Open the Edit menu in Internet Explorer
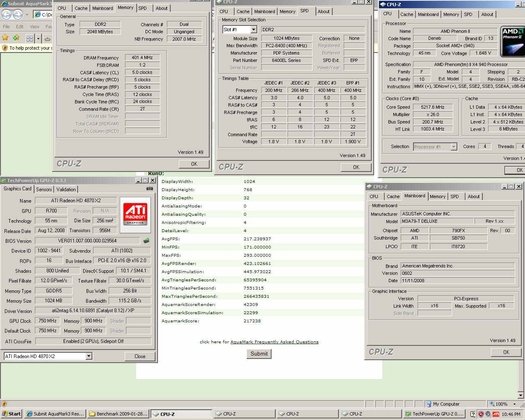The width and height of the screenshot is (525, 420). [20, 27]
